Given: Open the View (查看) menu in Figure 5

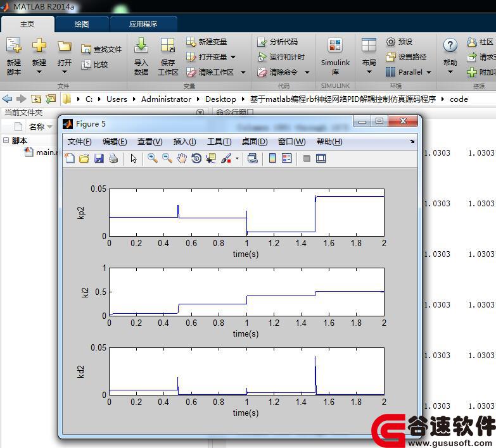Looking at the screenshot, I should (149, 142).
